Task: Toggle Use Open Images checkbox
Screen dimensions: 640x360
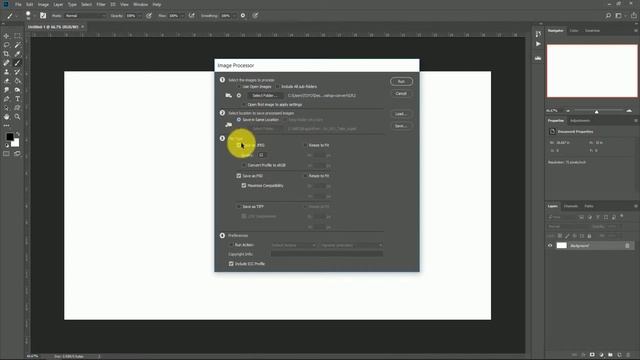Action: [x=240, y=87]
